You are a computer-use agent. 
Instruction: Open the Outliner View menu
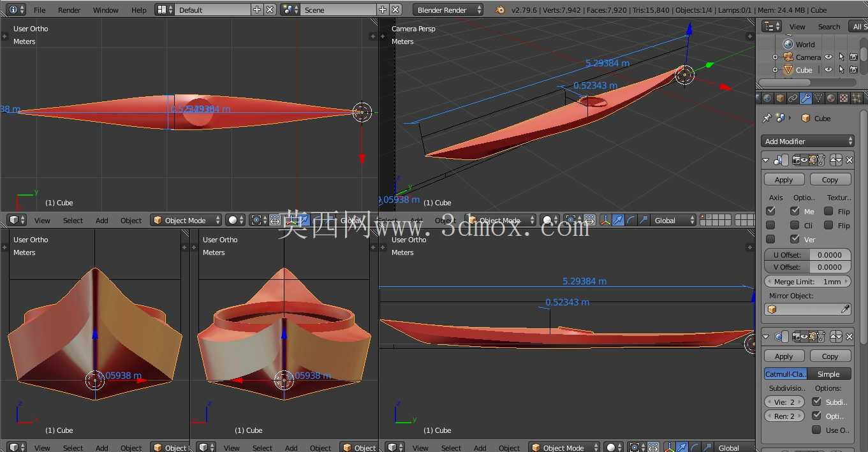[797, 27]
